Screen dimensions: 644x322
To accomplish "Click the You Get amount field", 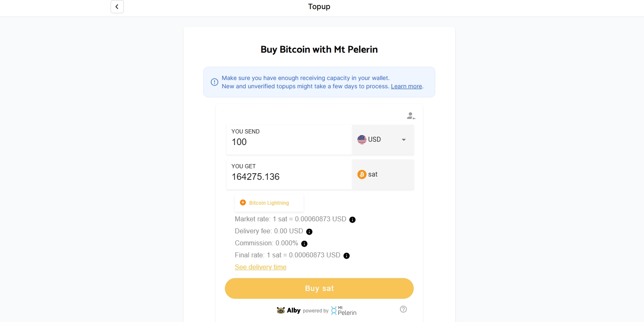I will [289, 177].
